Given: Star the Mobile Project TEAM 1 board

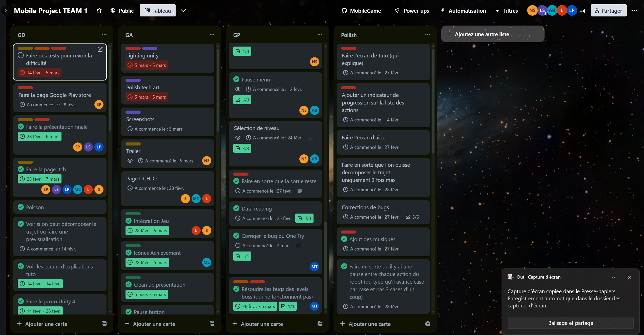Looking at the screenshot, I should tap(99, 10).
